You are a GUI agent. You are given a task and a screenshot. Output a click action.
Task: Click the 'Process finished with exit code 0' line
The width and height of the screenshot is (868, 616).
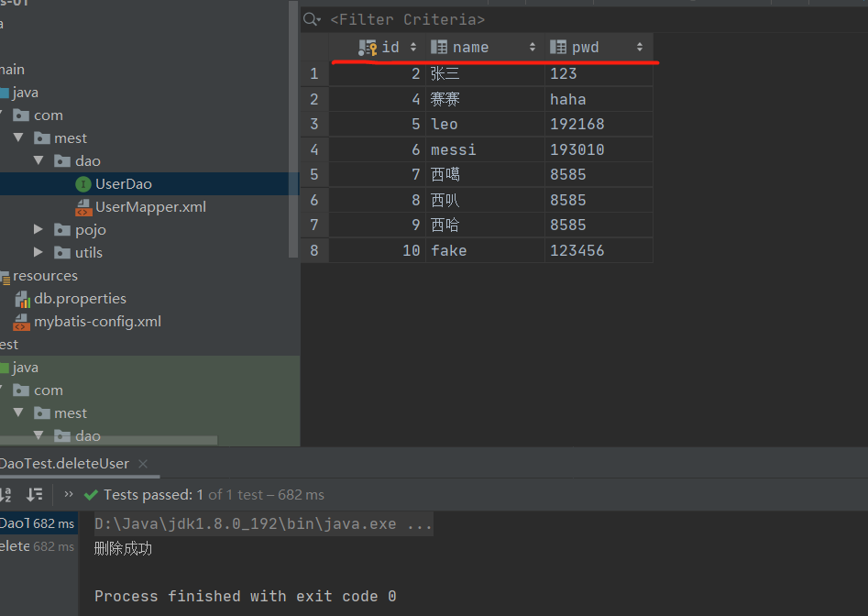[x=246, y=596]
